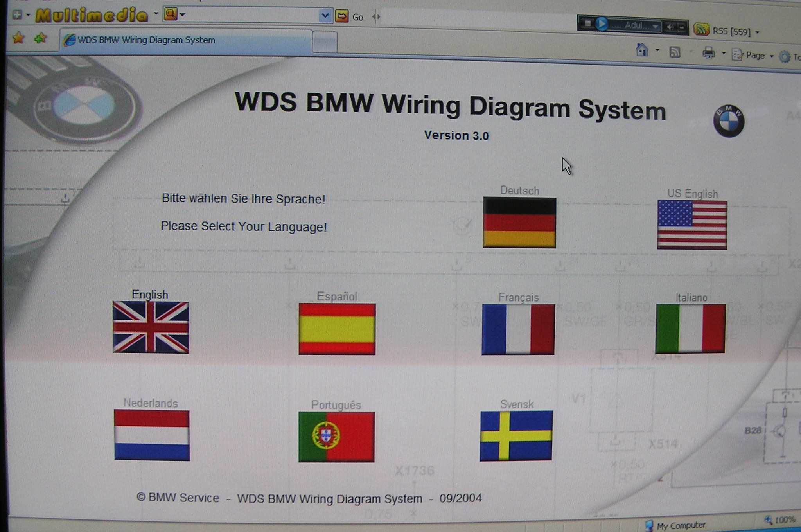Click the colorful RSS feed icon
The height and width of the screenshot is (532, 801).
click(701, 29)
